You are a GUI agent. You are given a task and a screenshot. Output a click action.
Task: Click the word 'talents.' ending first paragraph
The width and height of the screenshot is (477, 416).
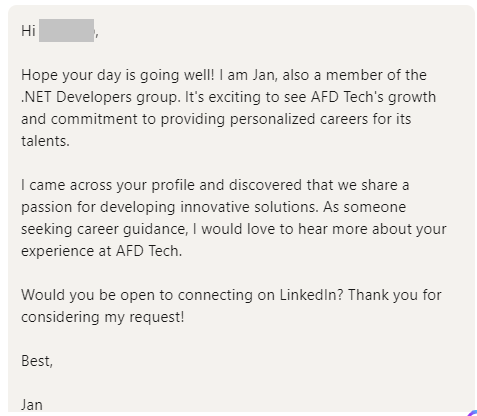45,141
